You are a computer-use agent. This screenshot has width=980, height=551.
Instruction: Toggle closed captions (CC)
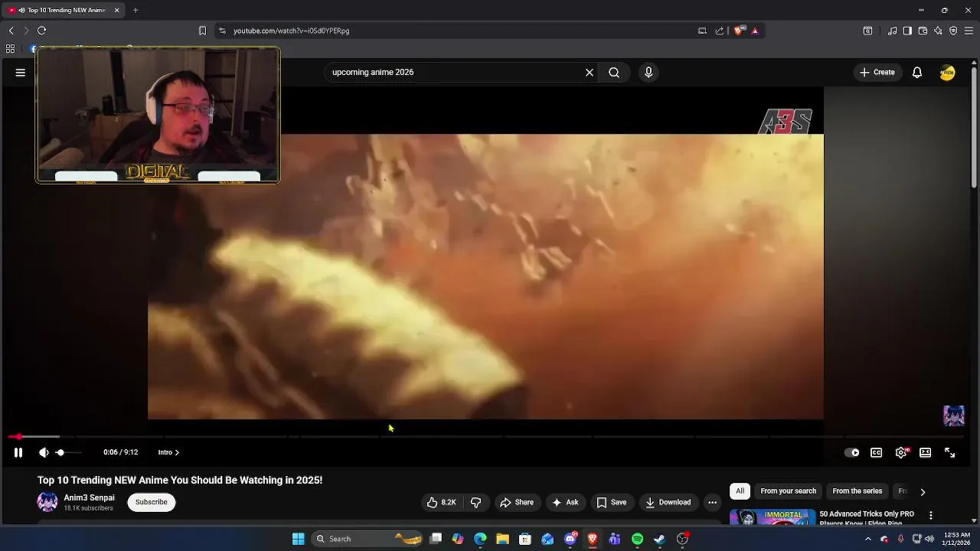(x=877, y=452)
